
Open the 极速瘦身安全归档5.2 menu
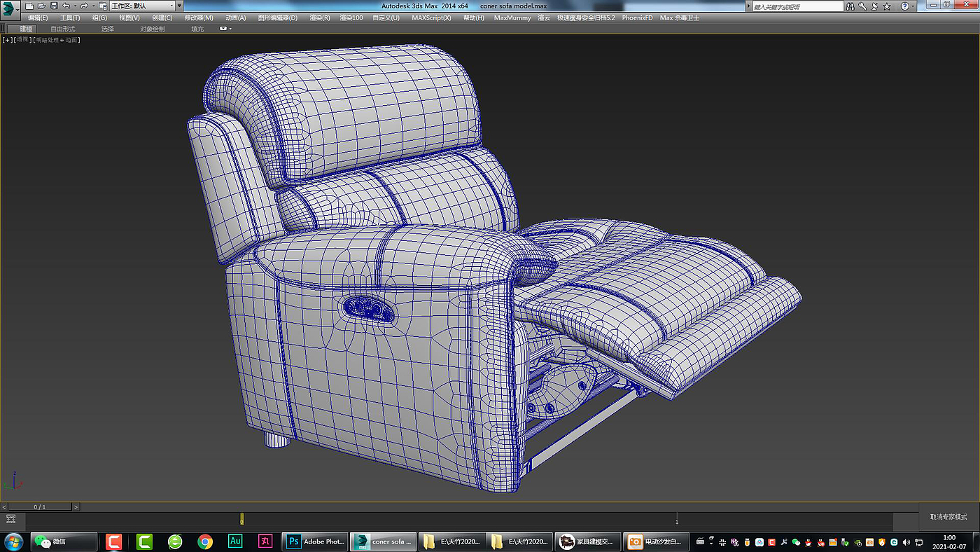coord(586,18)
